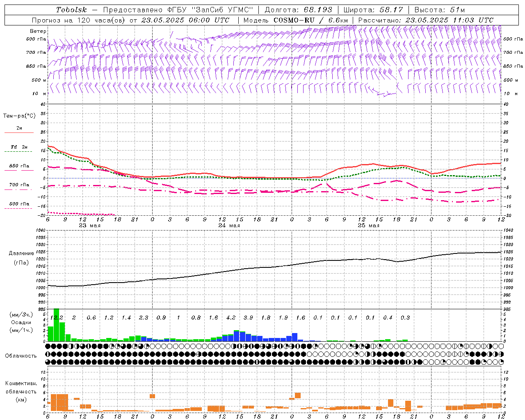Click the 850 гПа entry in temperature legend
The image size is (525, 420).
click(x=19, y=166)
